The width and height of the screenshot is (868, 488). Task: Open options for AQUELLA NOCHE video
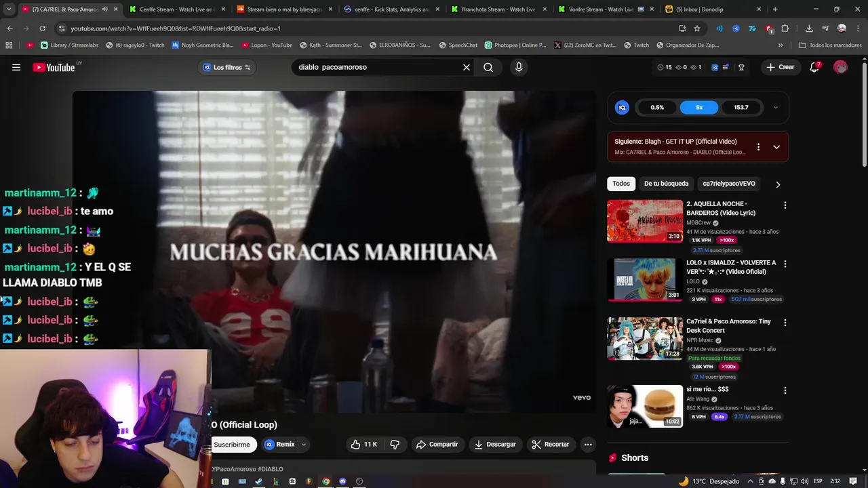point(785,205)
